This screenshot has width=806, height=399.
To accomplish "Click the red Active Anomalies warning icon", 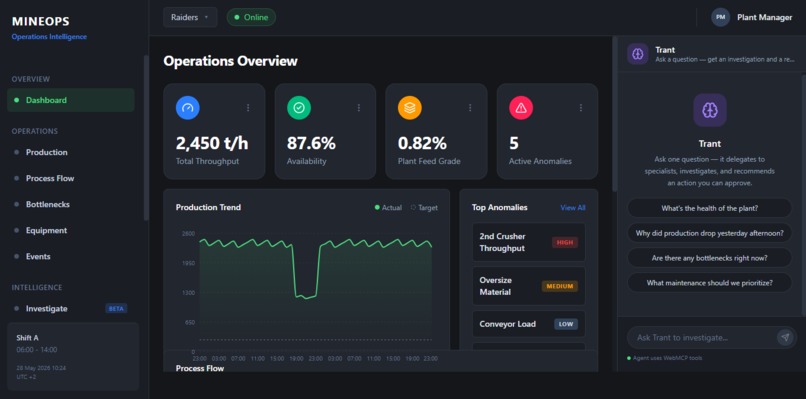I will [521, 108].
